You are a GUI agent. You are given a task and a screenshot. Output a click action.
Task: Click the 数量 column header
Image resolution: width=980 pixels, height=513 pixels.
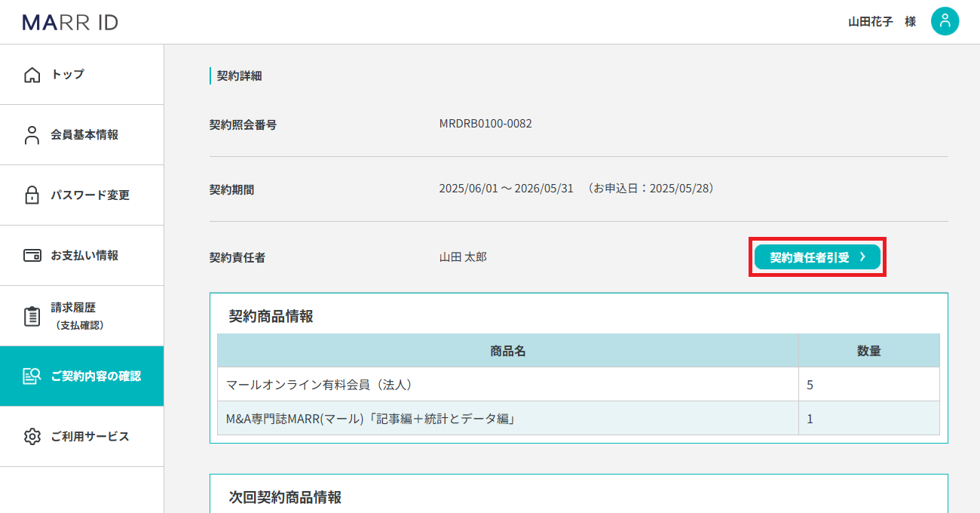869,351
